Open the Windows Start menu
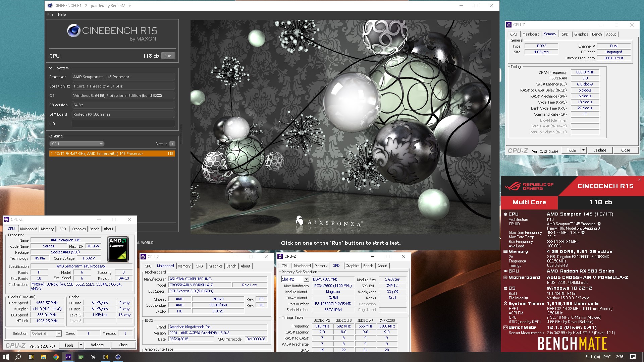 click(6, 357)
